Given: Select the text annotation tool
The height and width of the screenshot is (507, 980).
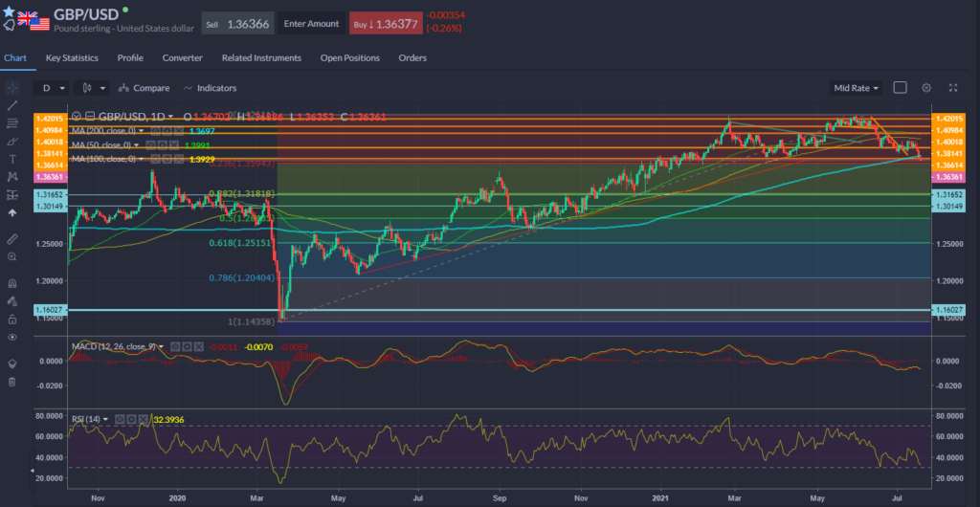Looking at the screenshot, I should pos(11,159).
